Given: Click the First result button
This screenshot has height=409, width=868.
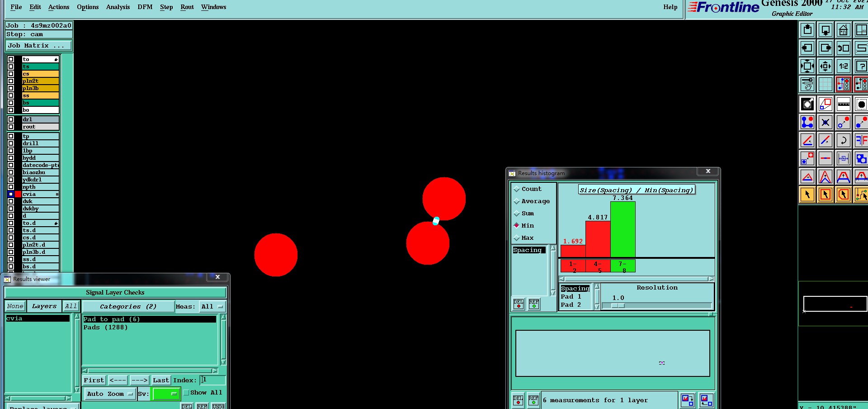Looking at the screenshot, I should (x=94, y=380).
